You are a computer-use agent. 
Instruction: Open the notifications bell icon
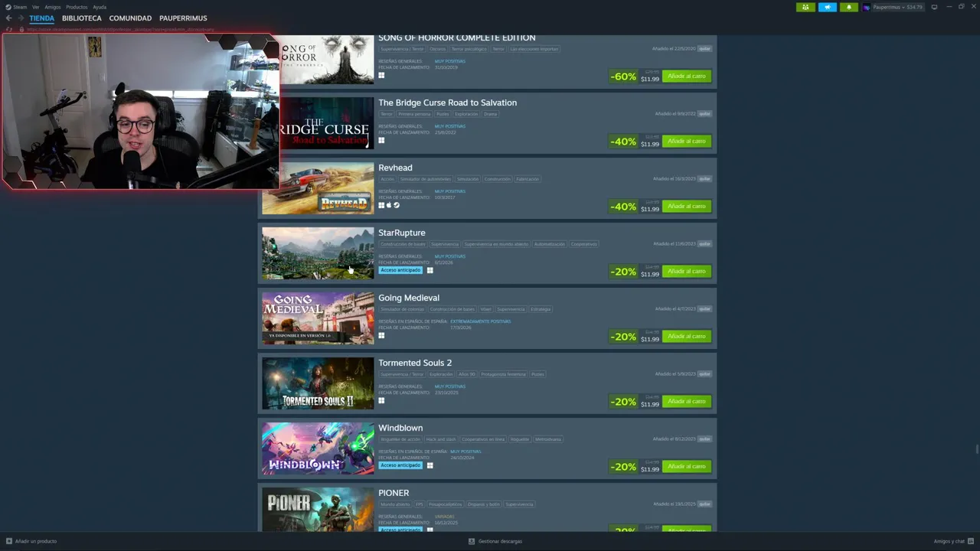point(848,7)
